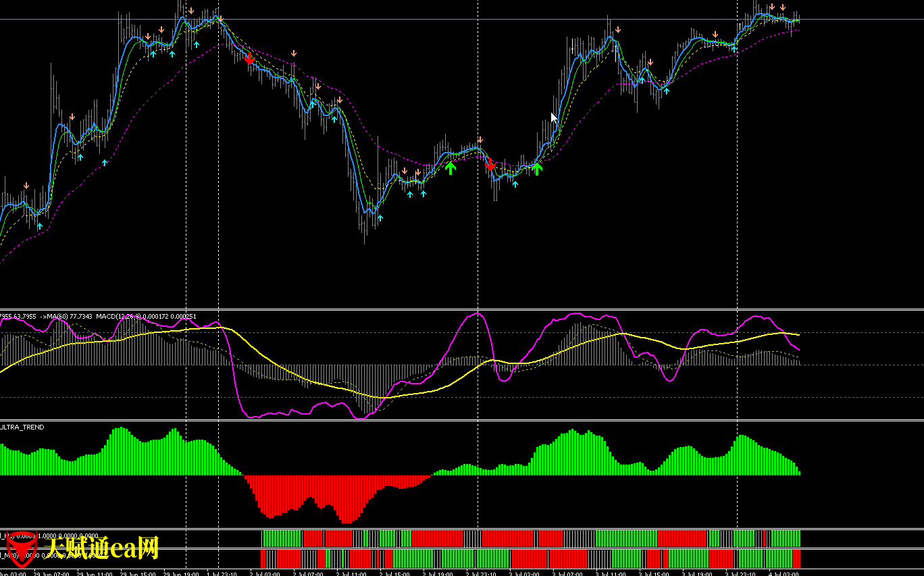Viewport: 924px width, 576px height.
Task: Click the 29 Jun 11:00 time label
Action: click(95, 573)
